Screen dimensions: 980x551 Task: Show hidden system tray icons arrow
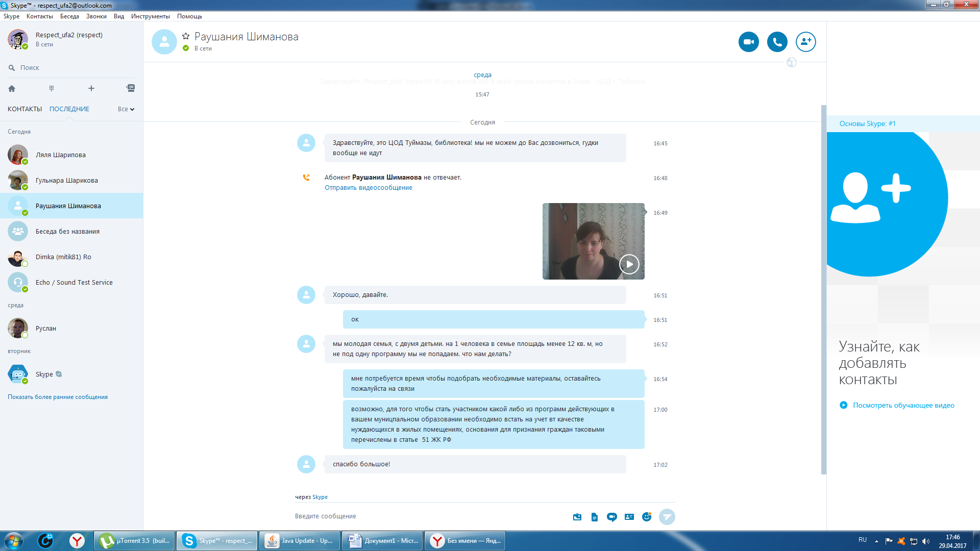(876, 541)
